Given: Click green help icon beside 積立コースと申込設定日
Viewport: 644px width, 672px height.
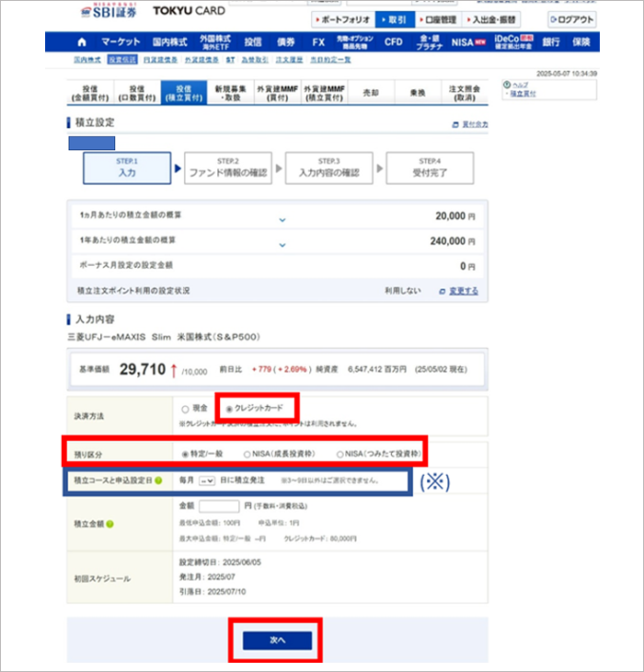Looking at the screenshot, I should coord(157,481).
